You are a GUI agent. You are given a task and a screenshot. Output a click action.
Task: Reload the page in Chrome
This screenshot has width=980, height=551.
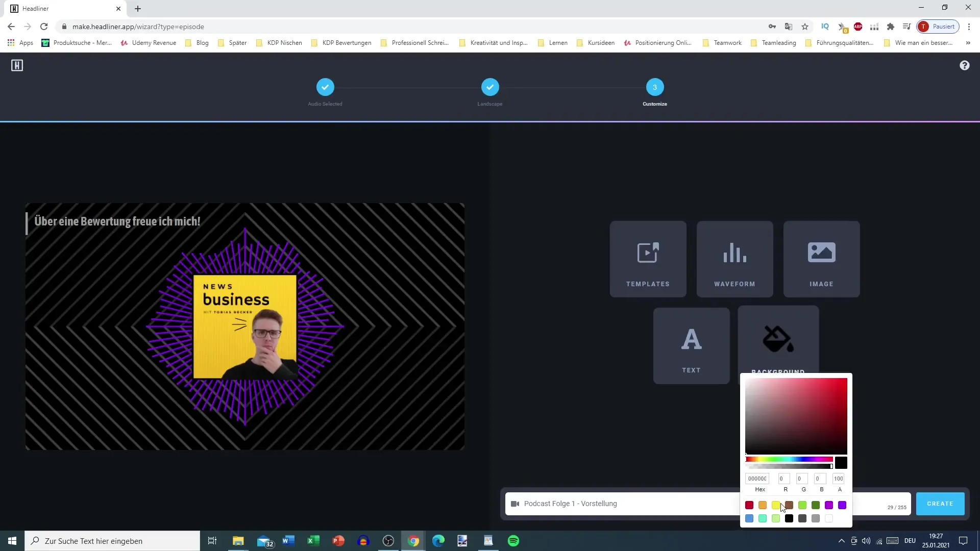pyautogui.click(x=44, y=27)
